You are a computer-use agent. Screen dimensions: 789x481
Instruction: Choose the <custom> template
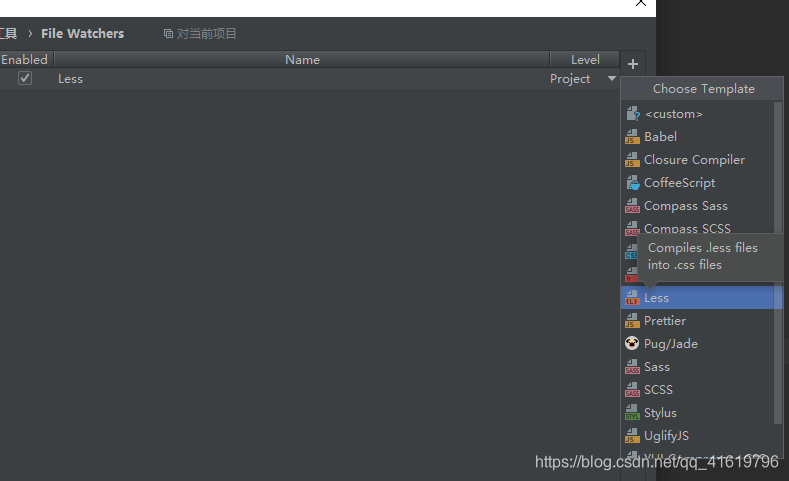(x=698, y=114)
